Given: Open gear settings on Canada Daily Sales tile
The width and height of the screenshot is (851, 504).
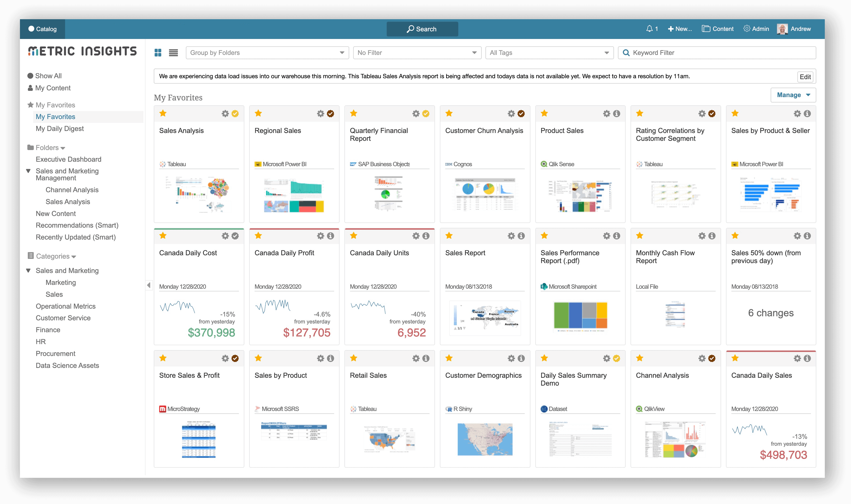Looking at the screenshot, I should coord(797,358).
